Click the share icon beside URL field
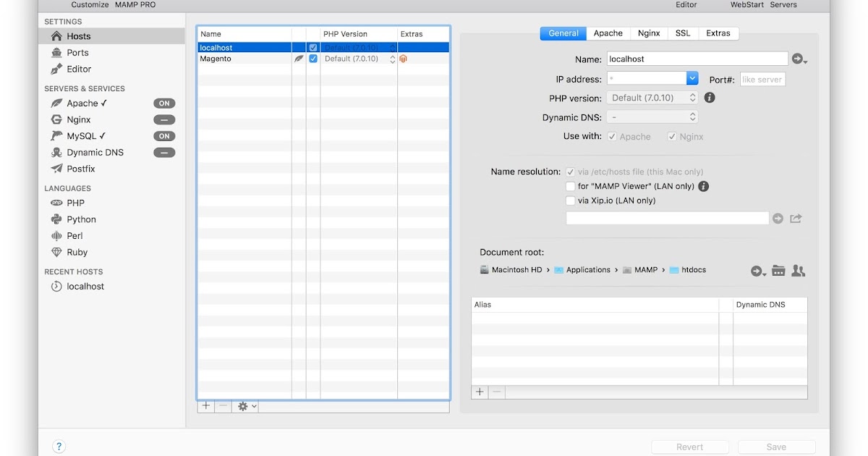The image size is (868, 456). 796,218
